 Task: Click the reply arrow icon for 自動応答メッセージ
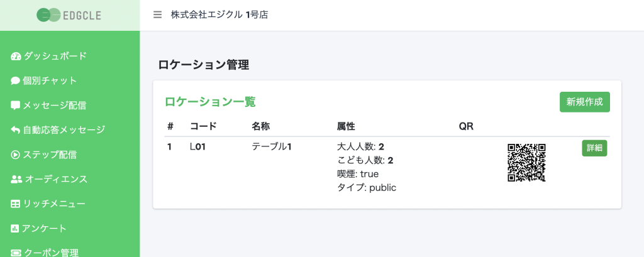click(15, 130)
